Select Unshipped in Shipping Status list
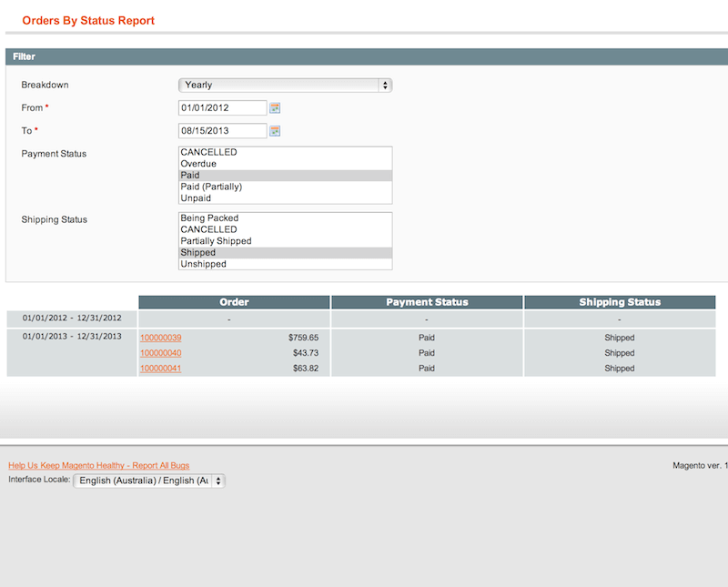Image resolution: width=728 pixels, height=587 pixels. click(x=203, y=264)
